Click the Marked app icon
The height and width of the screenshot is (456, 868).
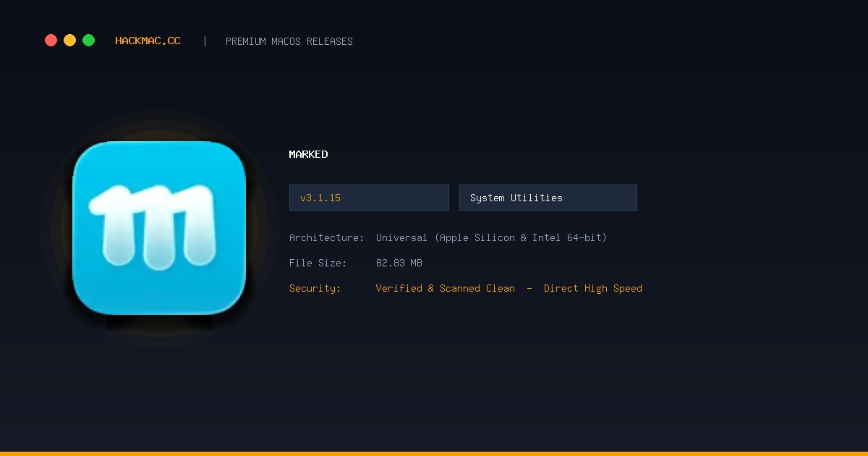pyautogui.click(x=159, y=227)
